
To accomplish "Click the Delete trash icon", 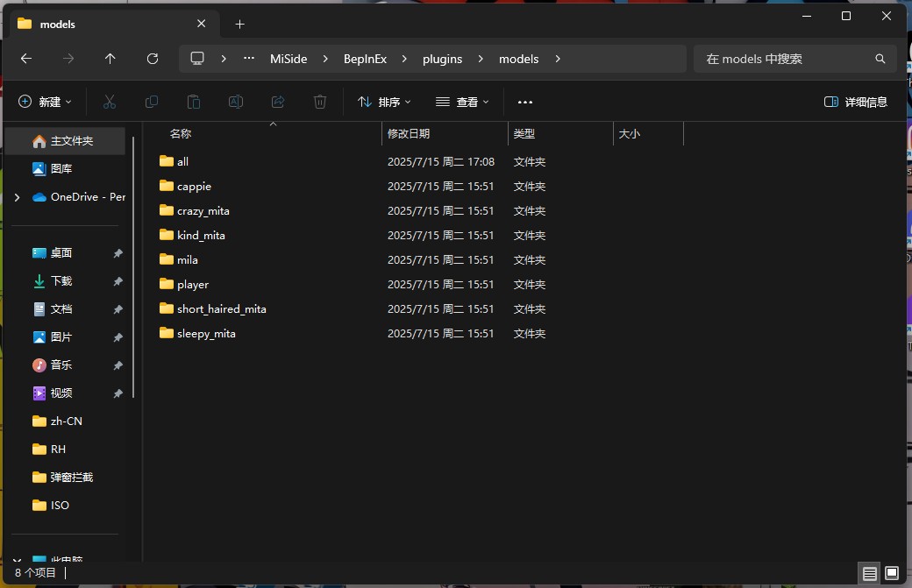I will pos(320,102).
